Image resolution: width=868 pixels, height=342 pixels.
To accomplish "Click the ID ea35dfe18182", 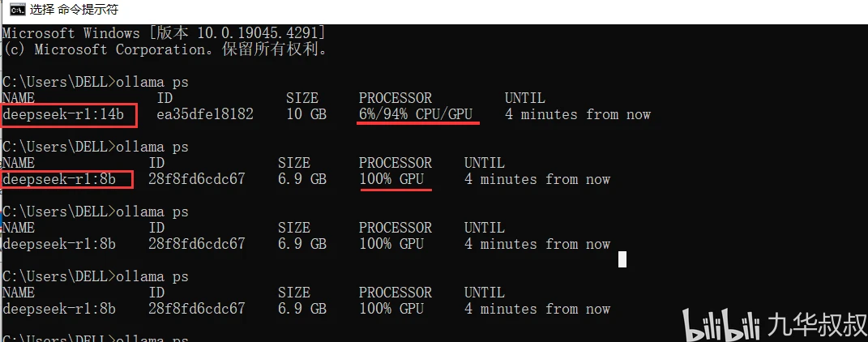I will (x=205, y=114).
